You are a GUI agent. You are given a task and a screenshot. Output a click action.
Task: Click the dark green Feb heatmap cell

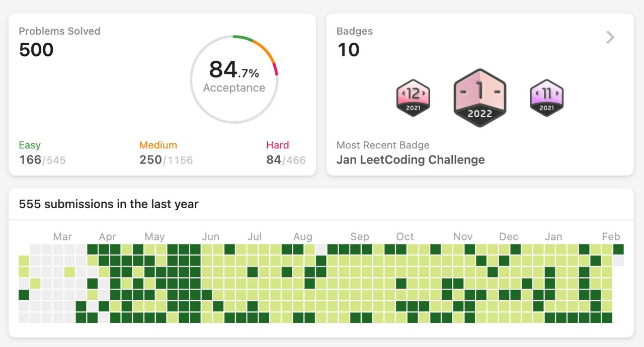[618, 249]
